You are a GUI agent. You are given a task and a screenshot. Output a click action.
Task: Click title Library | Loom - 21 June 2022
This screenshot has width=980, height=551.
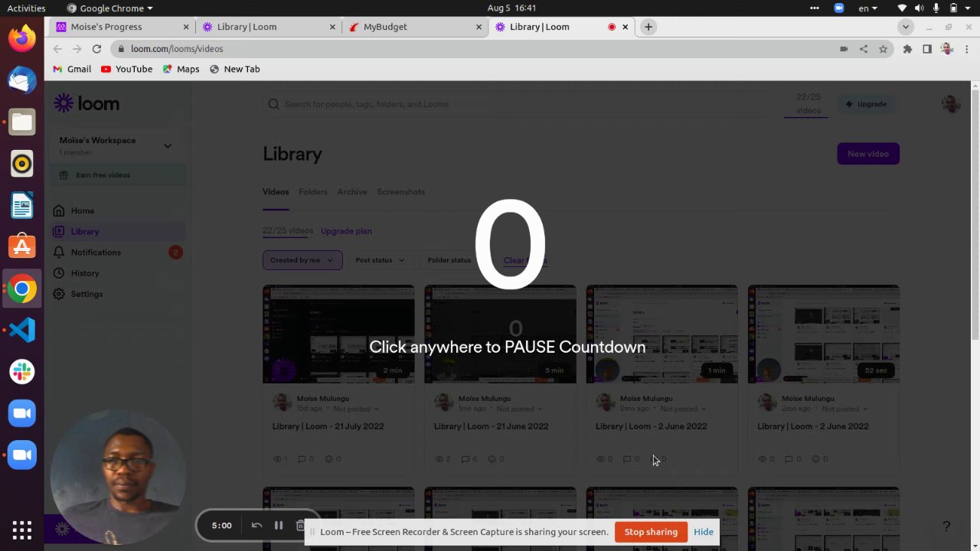tap(491, 426)
